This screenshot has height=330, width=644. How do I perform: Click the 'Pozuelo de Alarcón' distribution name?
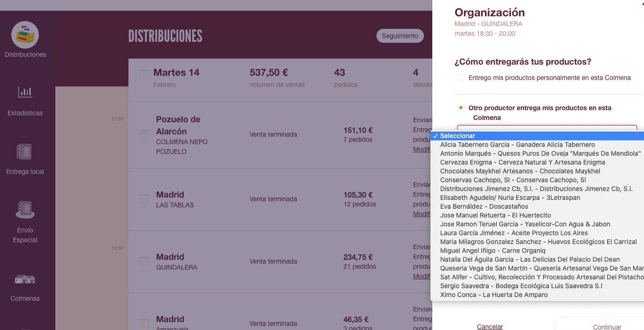(178, 125)
